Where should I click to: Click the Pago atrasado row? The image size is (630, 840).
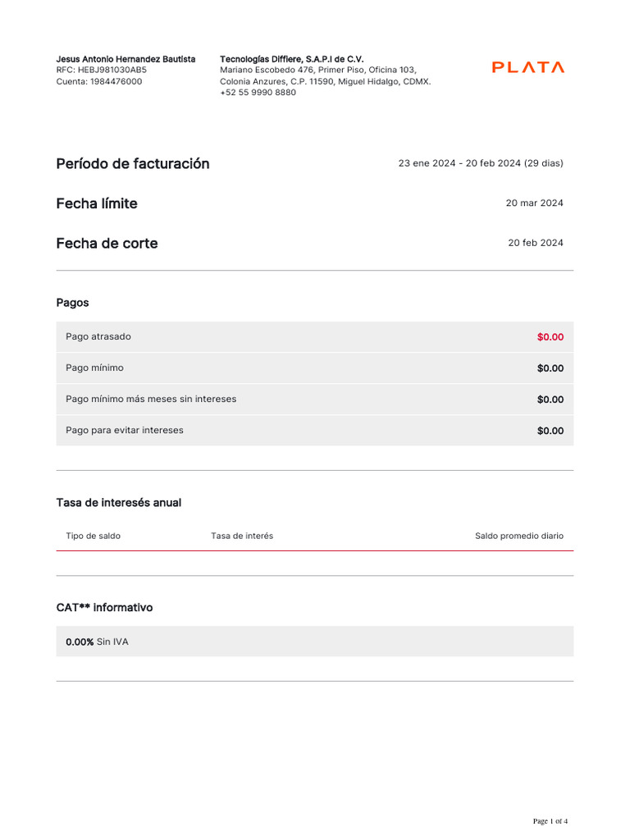[x=314, y=336]
